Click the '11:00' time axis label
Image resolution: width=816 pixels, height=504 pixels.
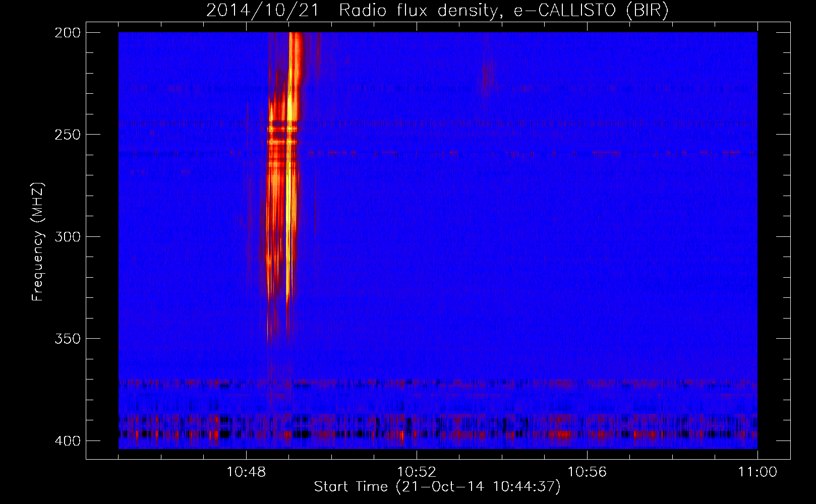757,472
